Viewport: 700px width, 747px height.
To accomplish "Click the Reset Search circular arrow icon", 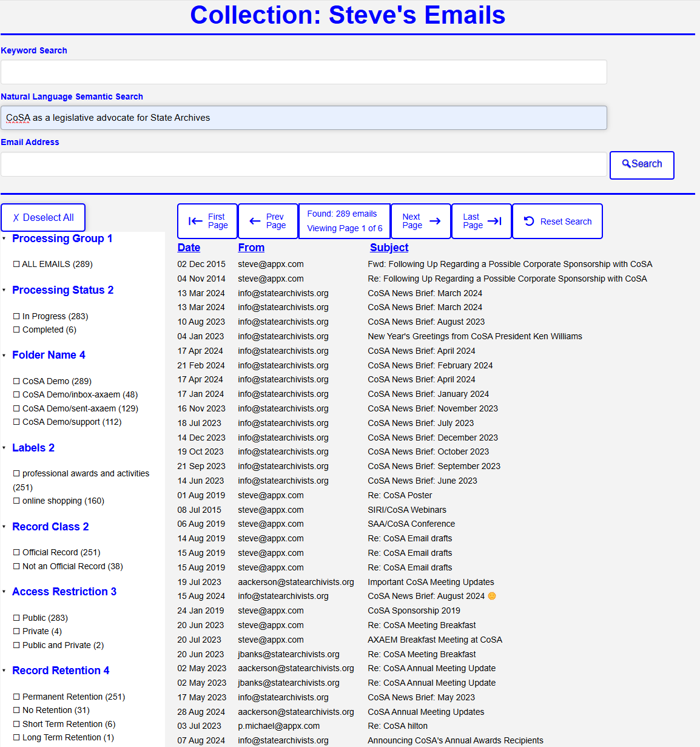I will coord(529,221).
